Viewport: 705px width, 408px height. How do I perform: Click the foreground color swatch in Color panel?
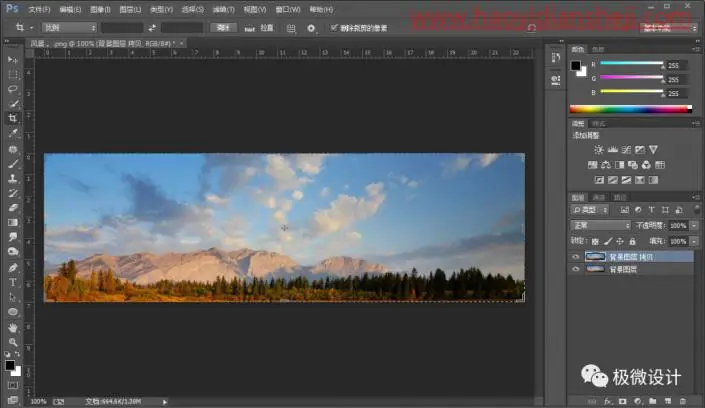click(576, 66)
